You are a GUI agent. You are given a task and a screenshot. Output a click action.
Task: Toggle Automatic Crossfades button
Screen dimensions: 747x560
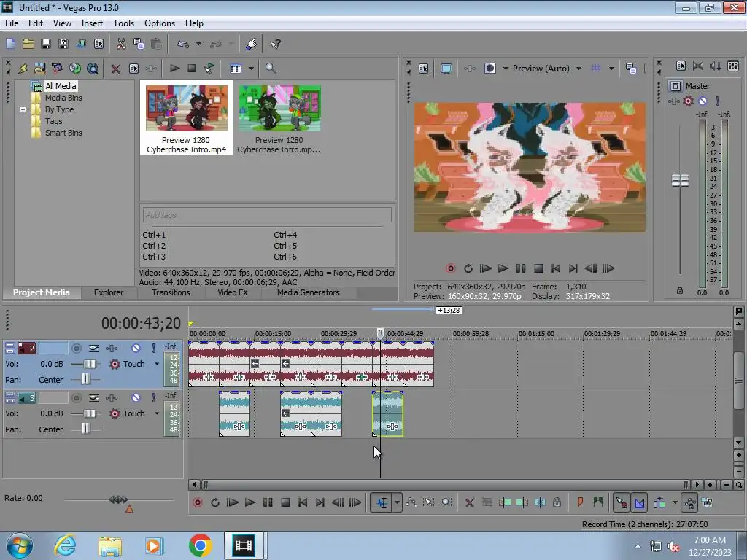click(639, 502)
